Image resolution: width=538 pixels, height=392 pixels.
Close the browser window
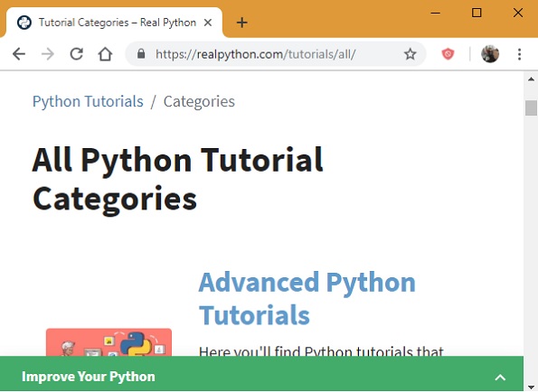tap(518, 13)
